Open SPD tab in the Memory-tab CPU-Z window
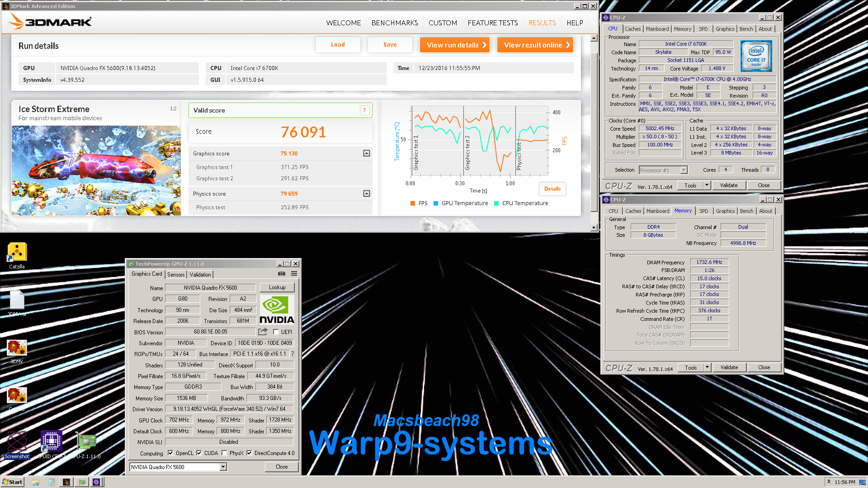Screen dimensions: 868x488 click(x=704, y=211)
